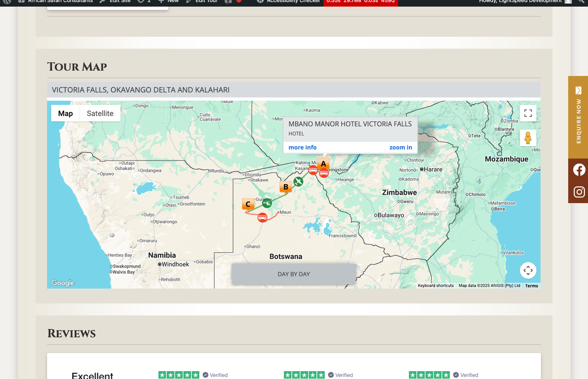Open the map camera controls button
The width and height of the screenshot is (588, 379).
tap(528, 271)
